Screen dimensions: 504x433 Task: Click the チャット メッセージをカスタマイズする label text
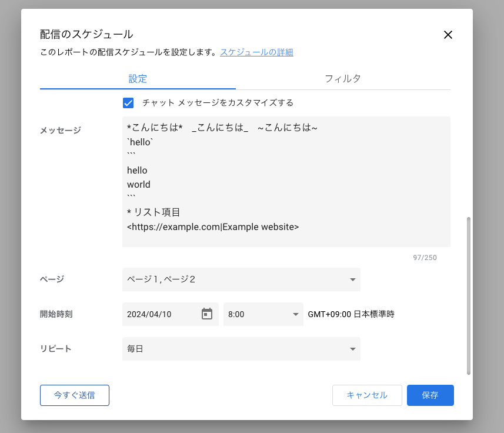[x=218, y=103]
